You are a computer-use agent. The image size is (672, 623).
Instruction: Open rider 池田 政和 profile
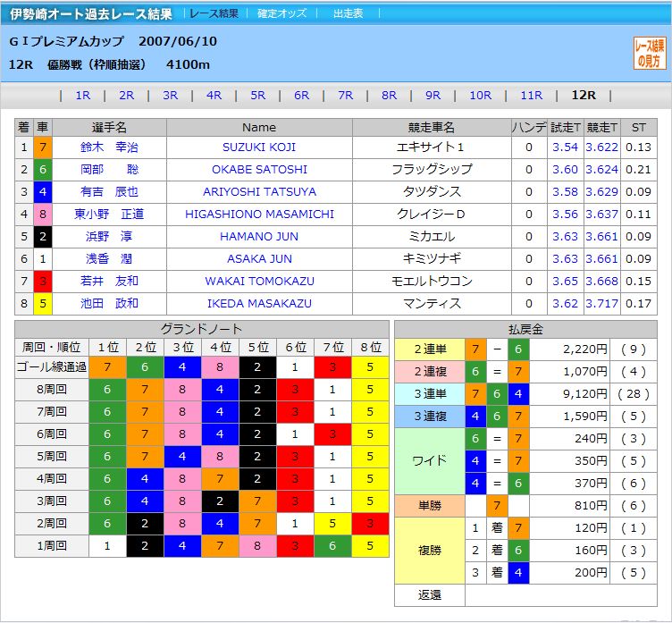(x=109, y=304)
